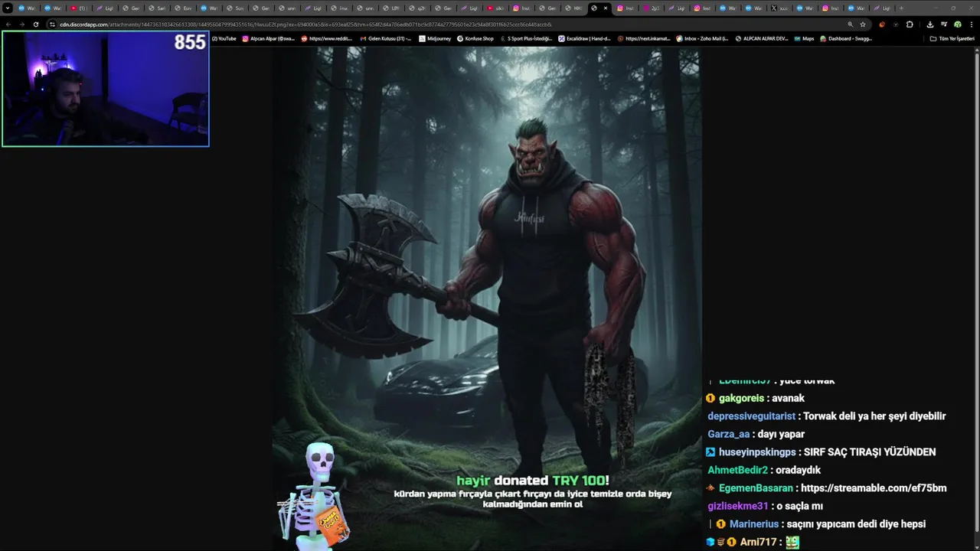Image resolution: width=980 pixels, height=551 pixels.
Task: Click username EgemenBasaran in chat
Action: point(756,488)
